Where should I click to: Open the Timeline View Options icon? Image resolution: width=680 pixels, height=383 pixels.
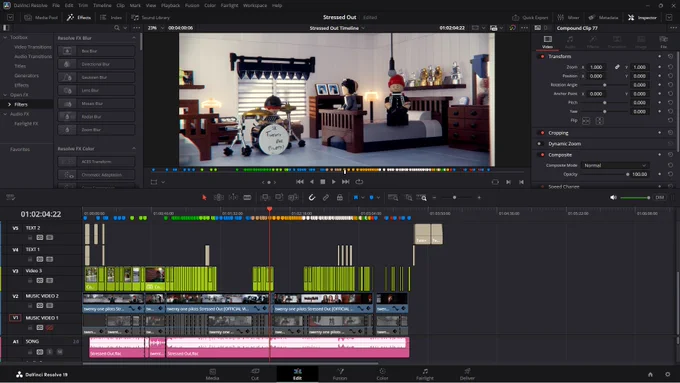click(10, 197)
